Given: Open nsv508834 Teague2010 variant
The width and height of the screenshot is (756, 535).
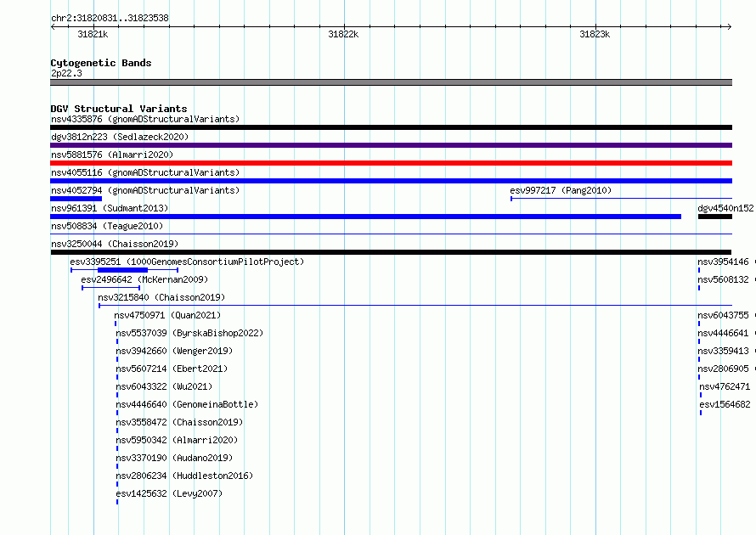Looking at the screenshot, I should point(107,226).
